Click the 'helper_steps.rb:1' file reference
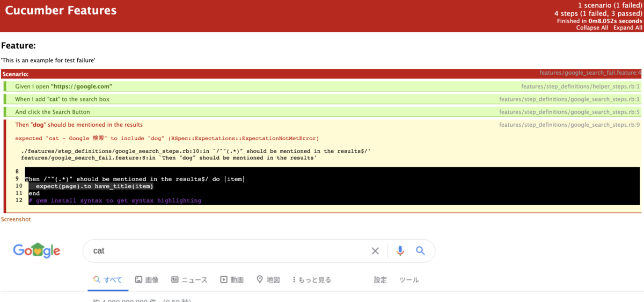The height and width of the screenshot is (302, 644). click(581, 86)
